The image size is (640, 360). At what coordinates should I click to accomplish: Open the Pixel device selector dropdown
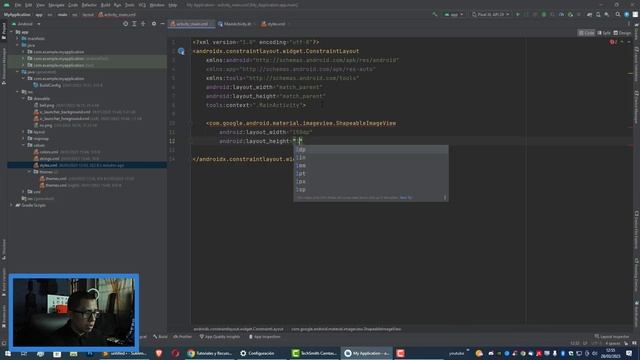pyautogui.click(x=491, y=14)
